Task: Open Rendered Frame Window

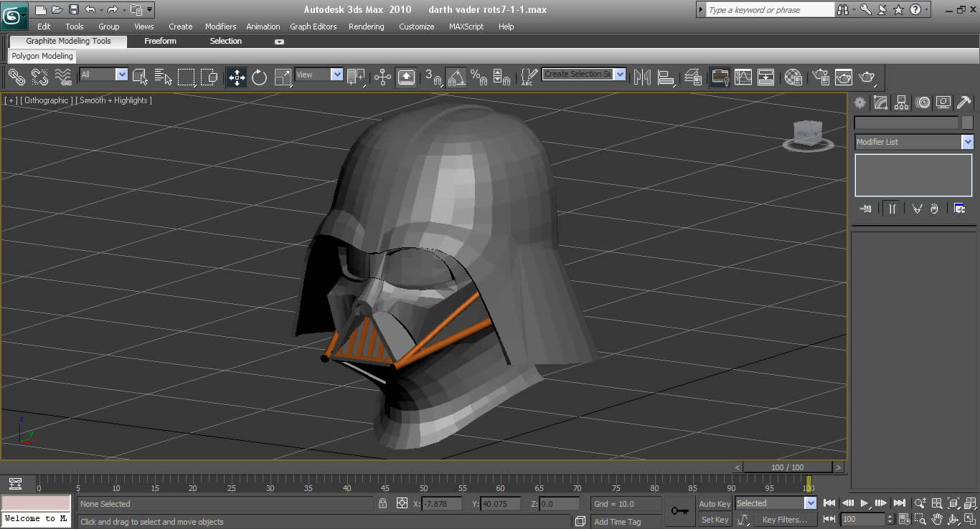Action: click(844, 77)
